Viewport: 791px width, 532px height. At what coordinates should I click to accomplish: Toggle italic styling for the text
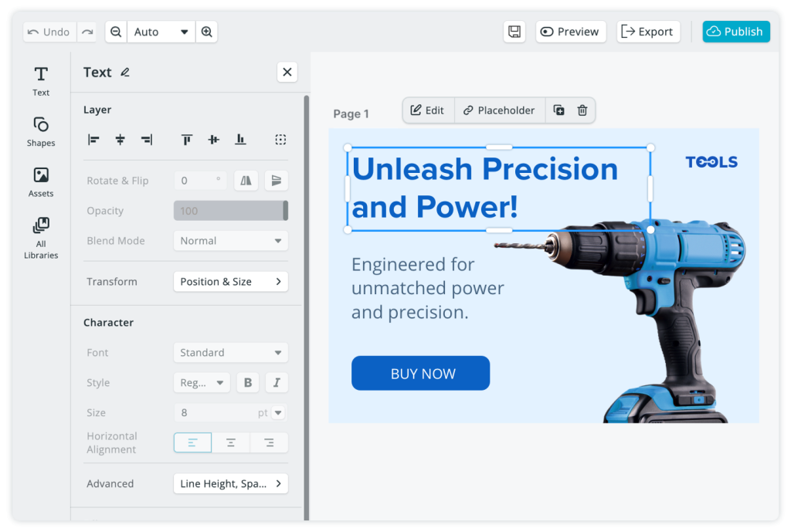click(x=276, y=382)
